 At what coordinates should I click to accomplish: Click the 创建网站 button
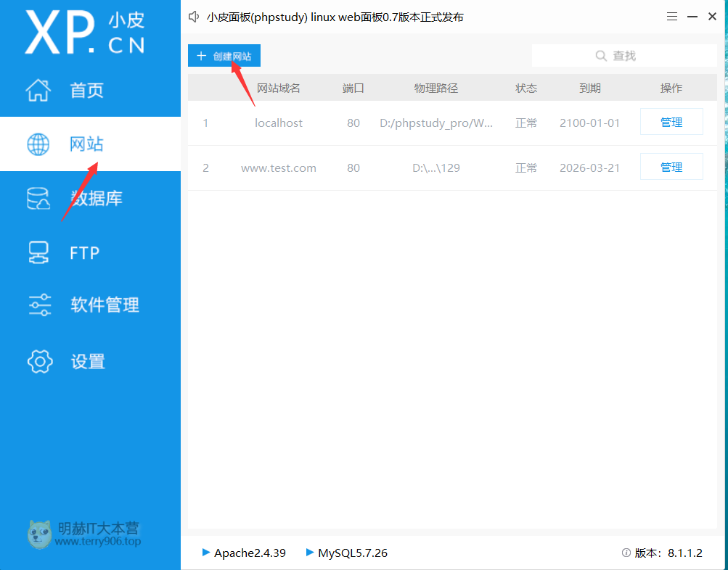click(224, 56)
